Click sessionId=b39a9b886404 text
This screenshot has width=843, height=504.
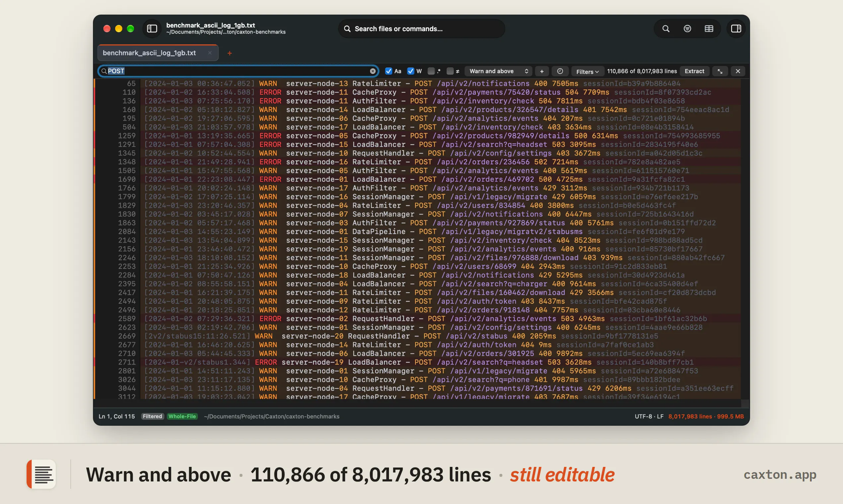pos(632,84)
